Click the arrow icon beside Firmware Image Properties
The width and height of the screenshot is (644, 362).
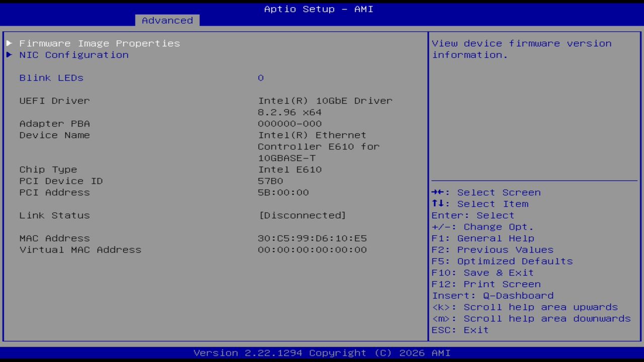pyautogui.click(x=9, y=43)
